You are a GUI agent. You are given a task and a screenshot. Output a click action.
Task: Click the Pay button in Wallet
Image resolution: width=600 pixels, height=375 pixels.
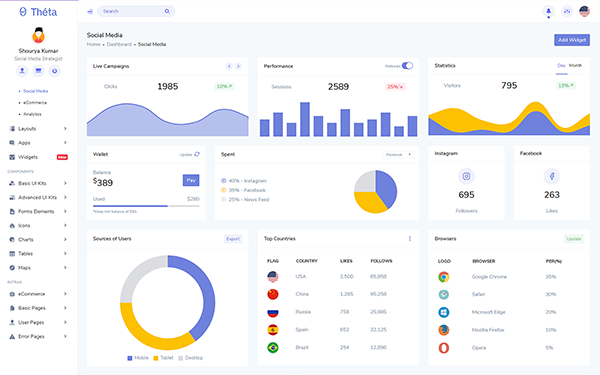coord(191,180)
